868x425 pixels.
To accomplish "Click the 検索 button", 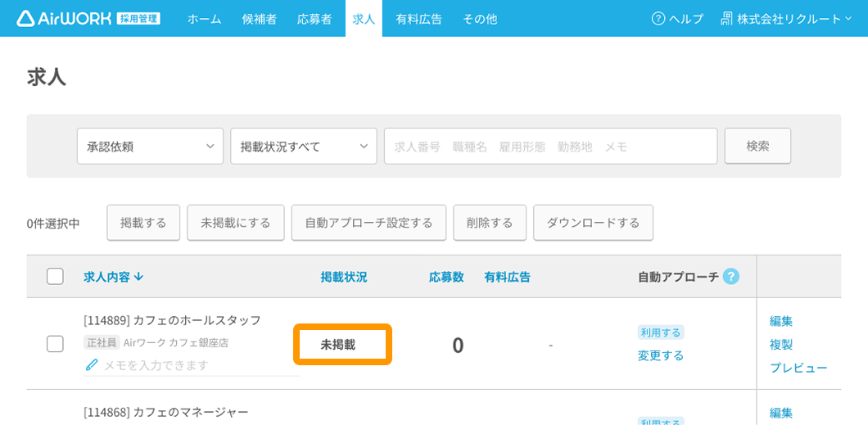I will point(757,147).
